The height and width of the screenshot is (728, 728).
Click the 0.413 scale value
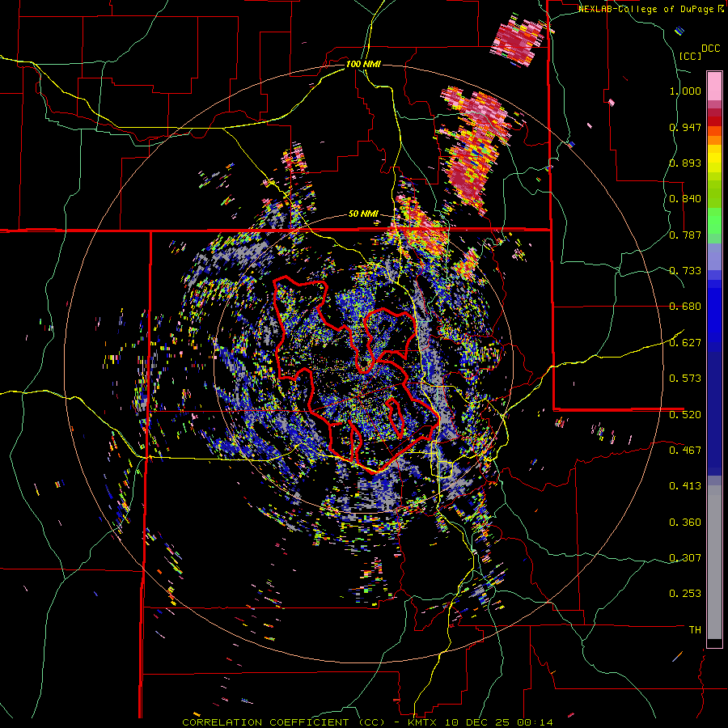point(685,486)
